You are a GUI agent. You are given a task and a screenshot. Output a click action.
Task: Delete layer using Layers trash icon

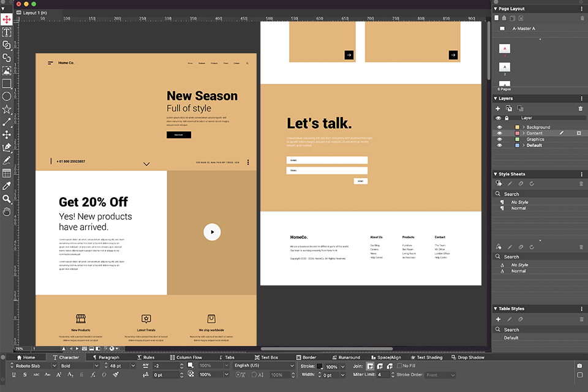pos(581,108)
